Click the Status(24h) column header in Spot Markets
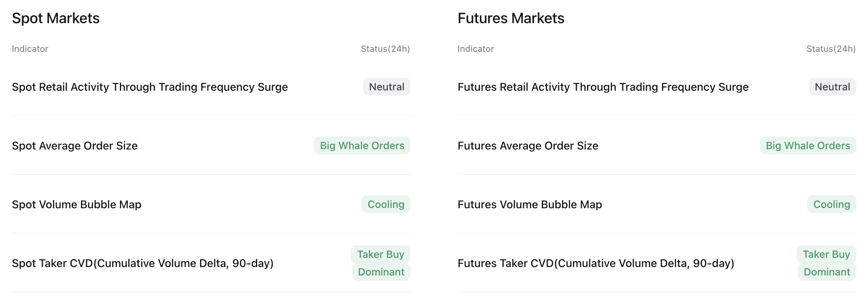868x299 pixels. pos(385,49)
